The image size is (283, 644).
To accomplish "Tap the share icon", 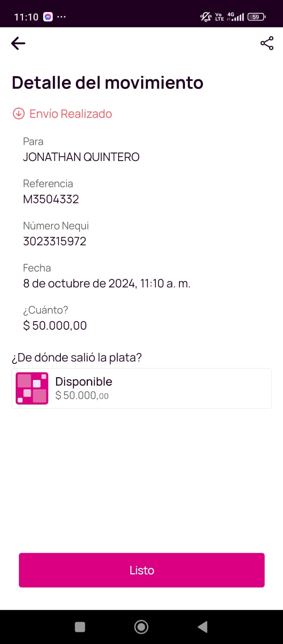I will tap(266, 43).
